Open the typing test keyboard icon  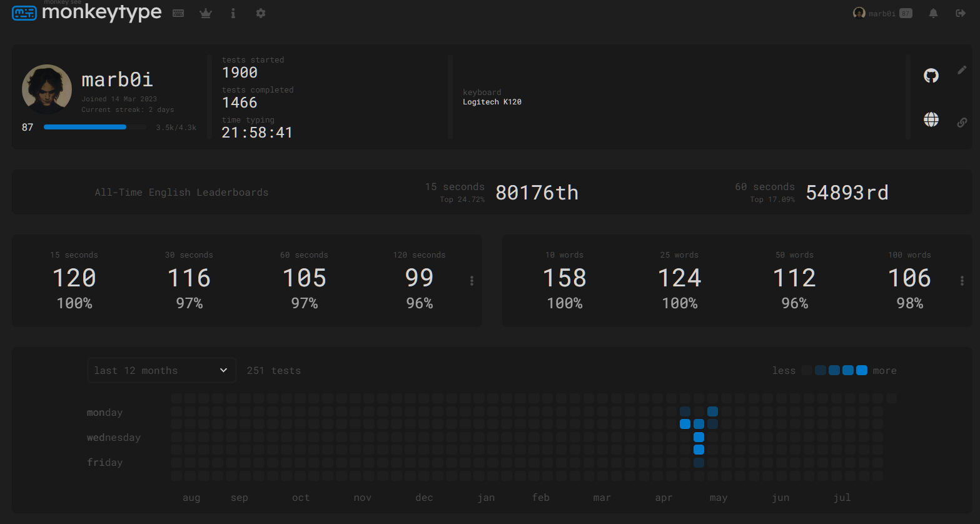(x=178, y=13)
